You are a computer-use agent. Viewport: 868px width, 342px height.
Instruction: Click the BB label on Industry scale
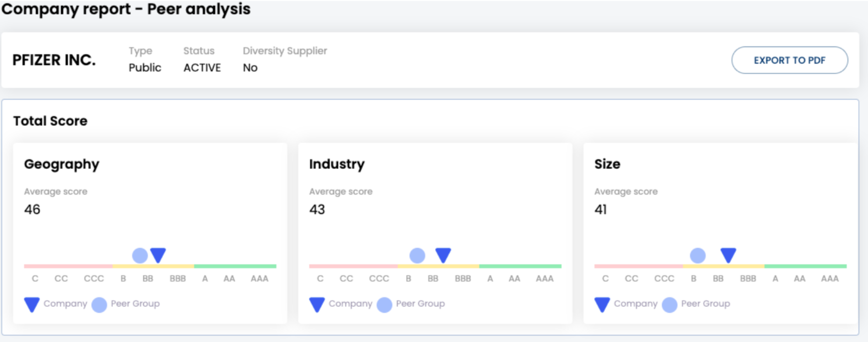click(x=433, y=278)
